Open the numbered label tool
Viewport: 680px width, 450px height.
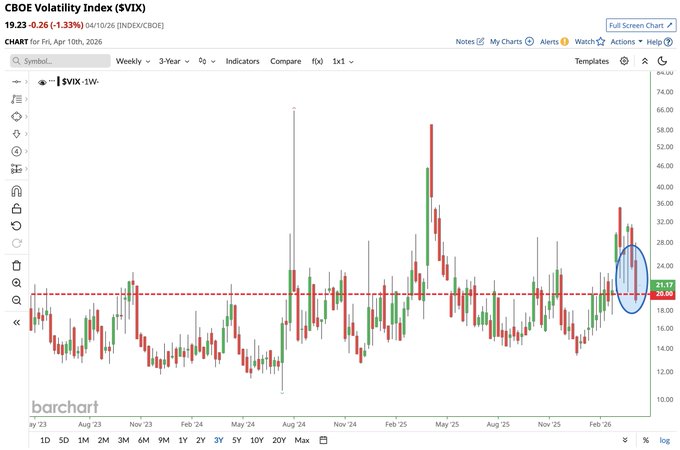point(16,151)
